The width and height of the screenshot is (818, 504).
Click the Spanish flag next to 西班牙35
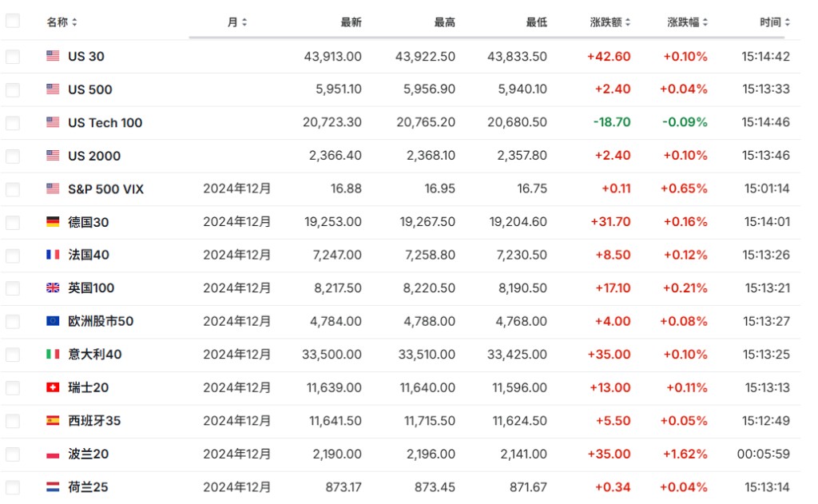click(53, 420)
